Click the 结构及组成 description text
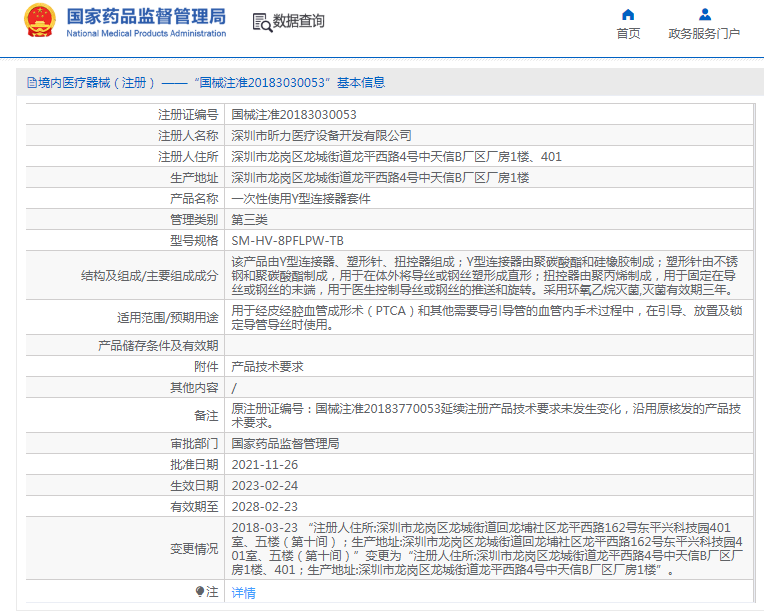Image resolution: width=764 pixels, height=616 pixels. coord(485,276)
